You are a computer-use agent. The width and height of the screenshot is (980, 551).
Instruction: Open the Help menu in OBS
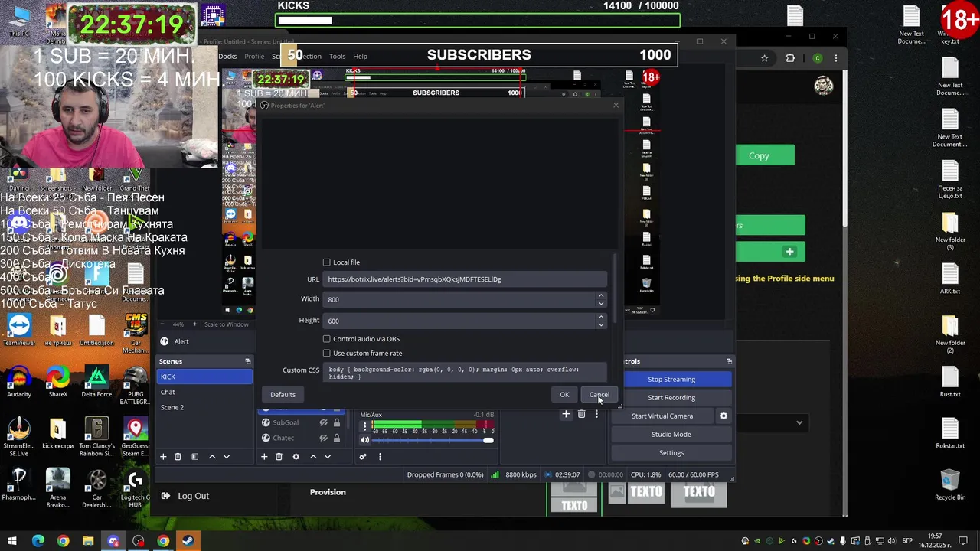[360, 56]
